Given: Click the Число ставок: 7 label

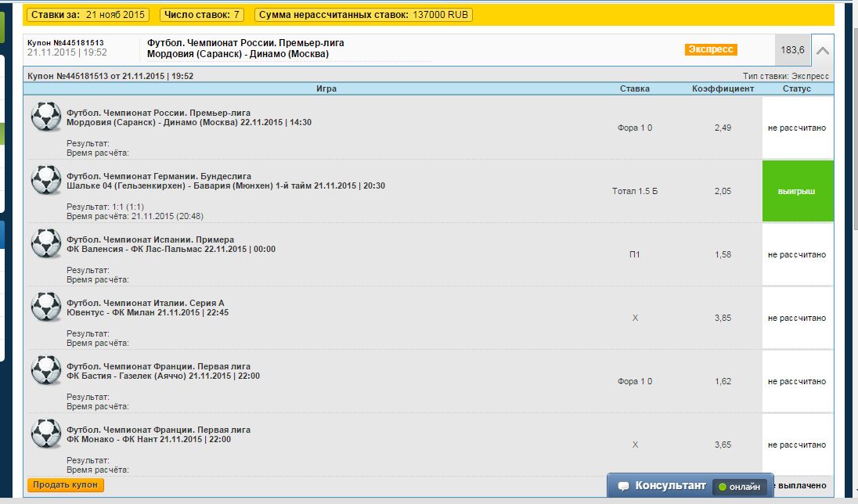Looking at the screenshot, I should [x=202, y=15].
